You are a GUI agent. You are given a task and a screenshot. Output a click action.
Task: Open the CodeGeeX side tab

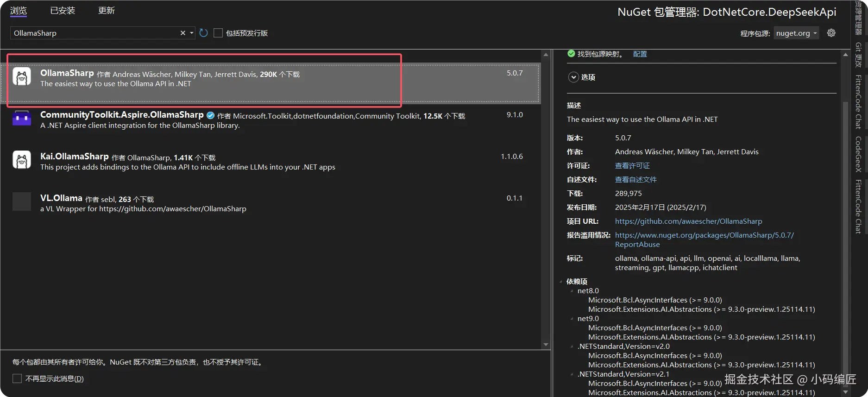point(858,154)
